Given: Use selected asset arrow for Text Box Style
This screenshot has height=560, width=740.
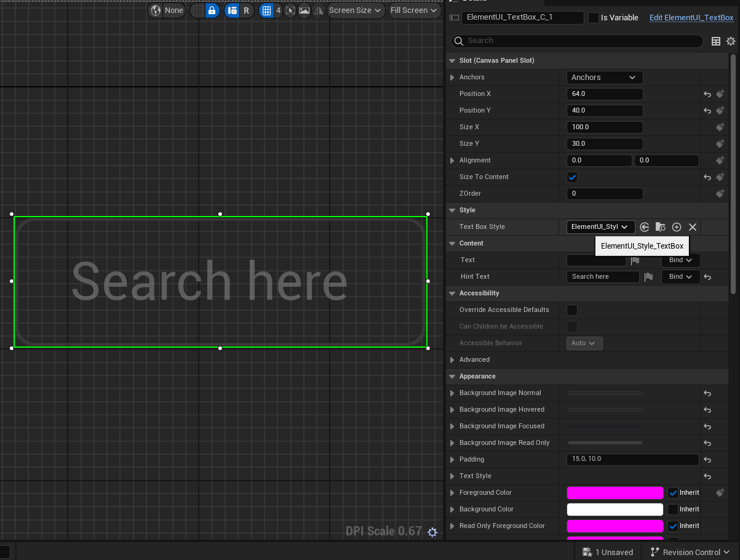Looking at the screenshot, I should tap(645, 227).
